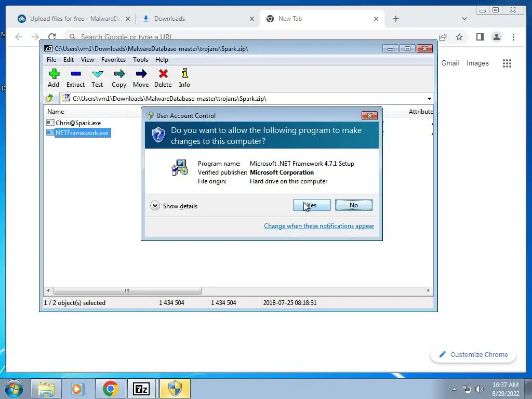Open the File menu in 7-Zip

pyautogui.click(x=51, y=60)
